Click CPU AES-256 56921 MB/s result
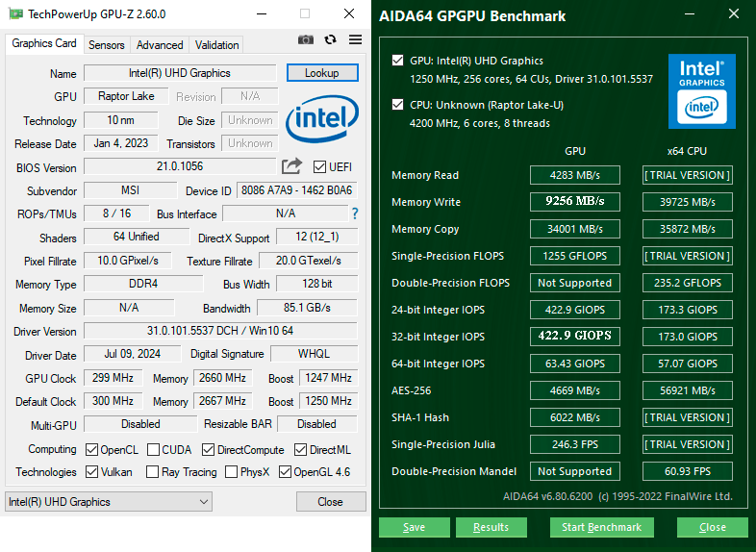 (x=688, y=390)
